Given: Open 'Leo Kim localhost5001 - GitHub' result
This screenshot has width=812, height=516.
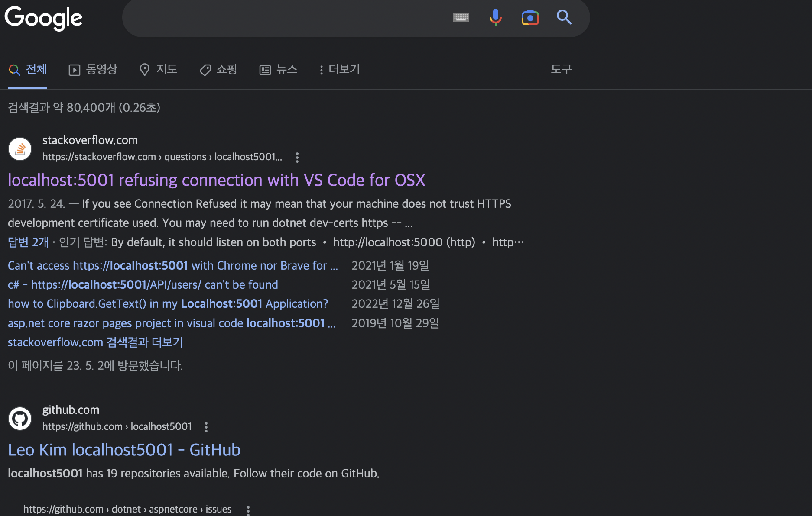Looking at the screenshot, I should point(124,450).
